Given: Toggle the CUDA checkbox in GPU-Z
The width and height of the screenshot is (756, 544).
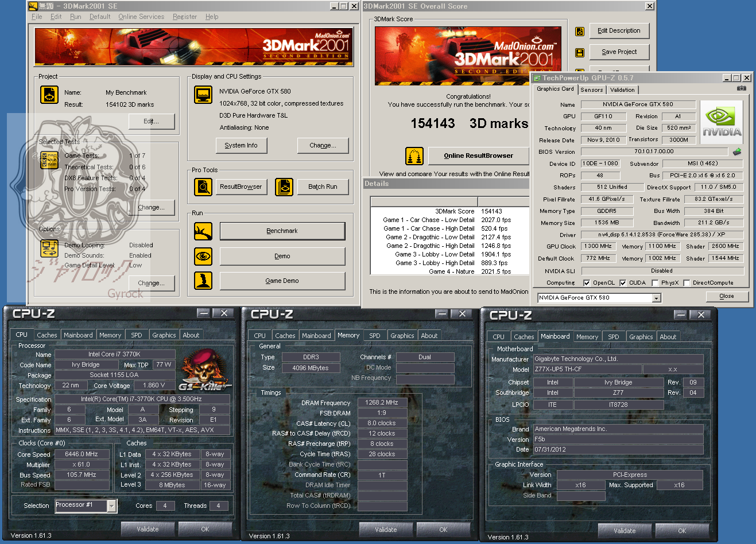Looking at the screenshot, I should [623, 283].
